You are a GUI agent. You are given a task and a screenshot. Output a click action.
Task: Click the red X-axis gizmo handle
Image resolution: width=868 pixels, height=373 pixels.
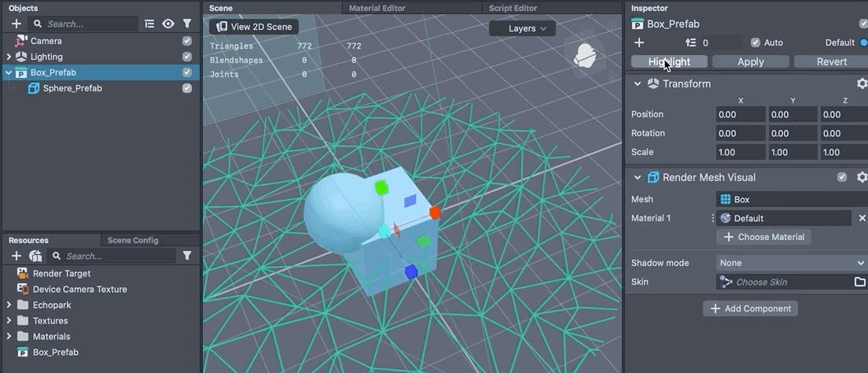[435, 212]
